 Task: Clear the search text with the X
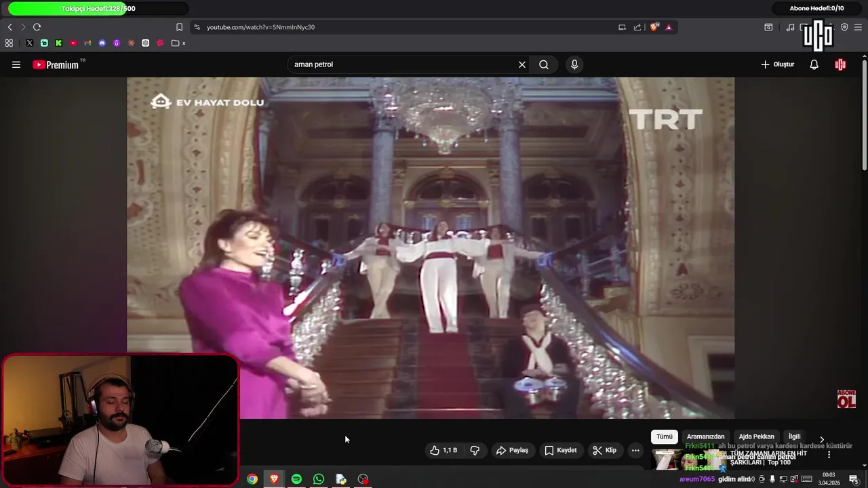click(x=522, y=64)
